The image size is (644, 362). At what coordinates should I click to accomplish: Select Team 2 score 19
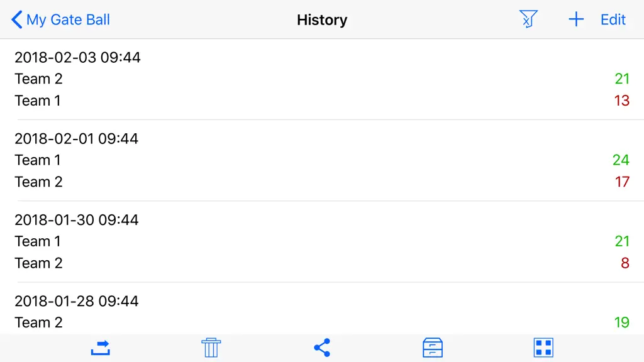pyautogui.click(x=622, y=322)
